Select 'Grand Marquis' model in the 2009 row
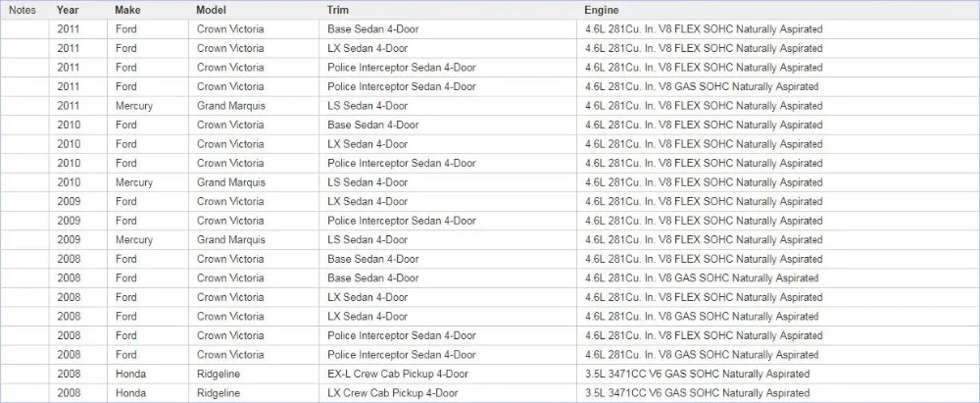This screenshot has height=403, width=980. tap(231, 239)
